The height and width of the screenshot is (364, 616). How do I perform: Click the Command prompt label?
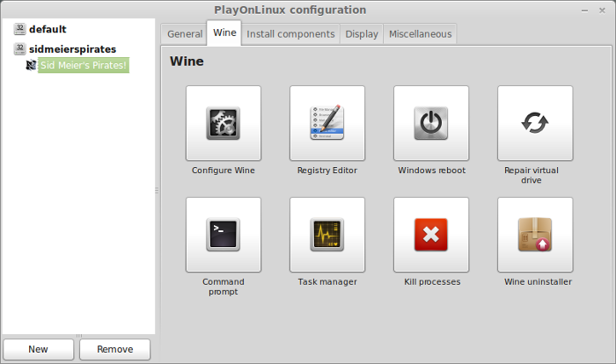(x=224, y=287)
